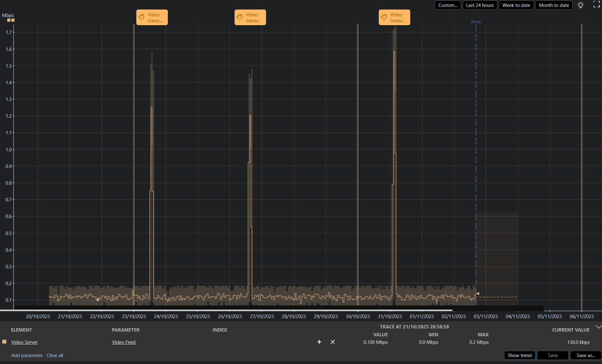Screen dimensions: 602x364
Task: Open the light bulb suggestions icon
Action: pyautogui.click(x=580, y=5)
